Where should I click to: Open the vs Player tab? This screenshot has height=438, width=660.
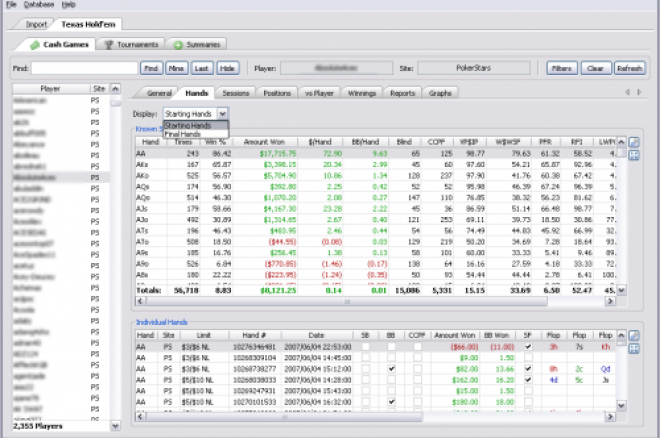(319, 93)
